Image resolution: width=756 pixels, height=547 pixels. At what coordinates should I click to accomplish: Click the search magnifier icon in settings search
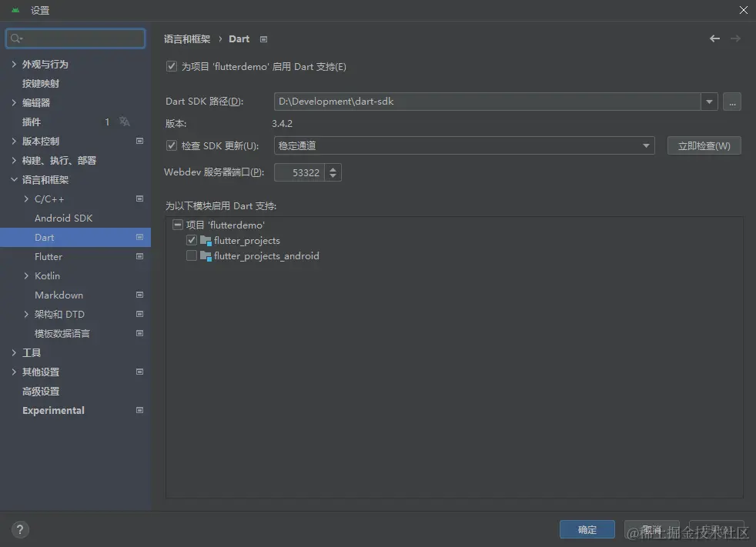pos(16,38)
